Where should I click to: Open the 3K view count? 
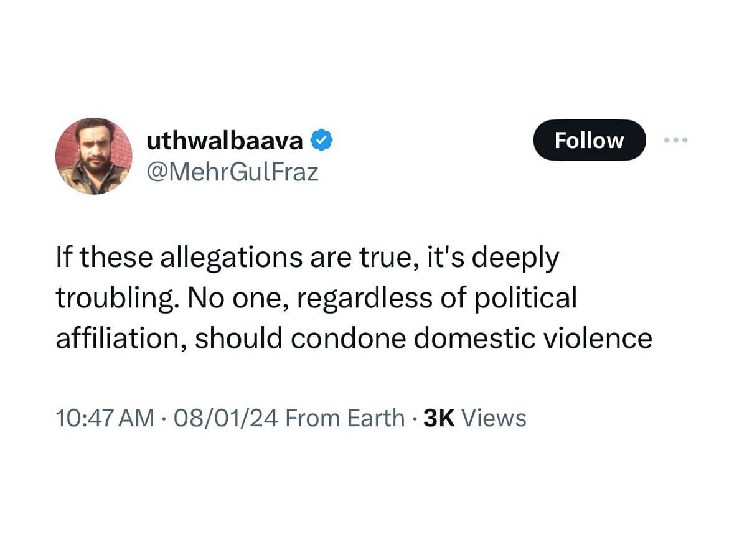439,418
